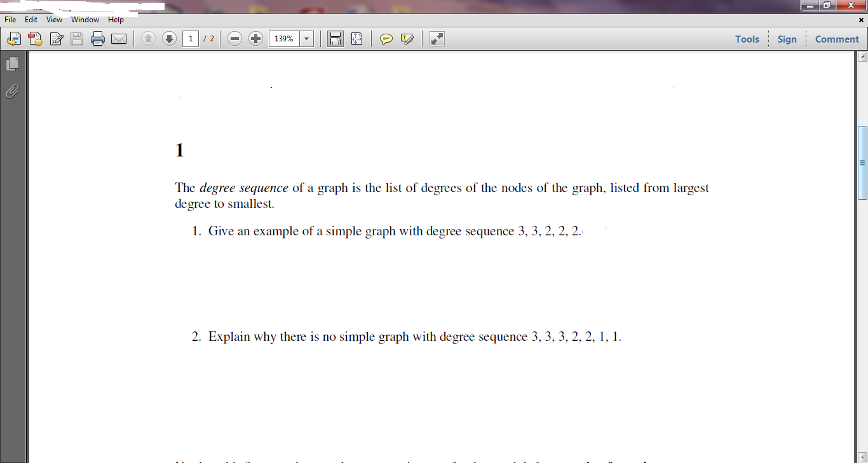Screen dimensions: 868x463
Task: Zoom out of the document
Action: coord(234,38)
